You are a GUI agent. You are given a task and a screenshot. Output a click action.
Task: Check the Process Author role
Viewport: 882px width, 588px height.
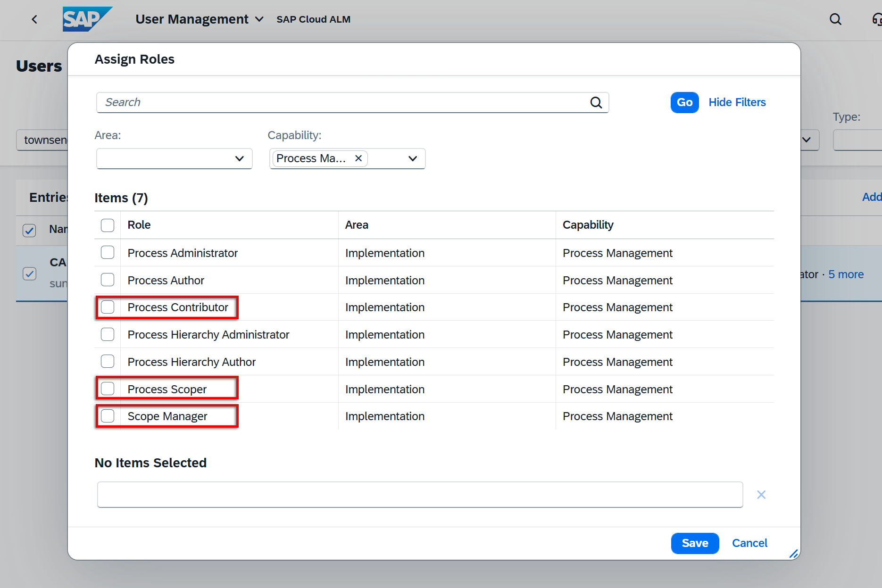[x=108, y=280]
